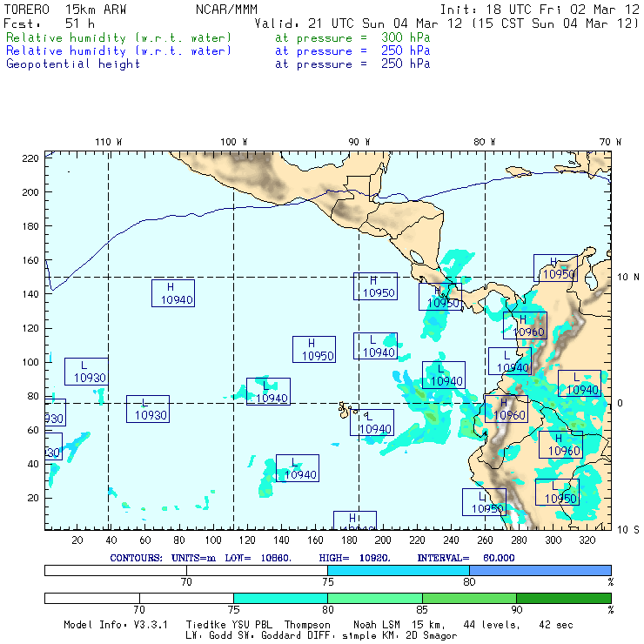This screenshot has height=644, width=644.
Task: Select the H 10950 marker near 70 W
Action: [555, 268]
